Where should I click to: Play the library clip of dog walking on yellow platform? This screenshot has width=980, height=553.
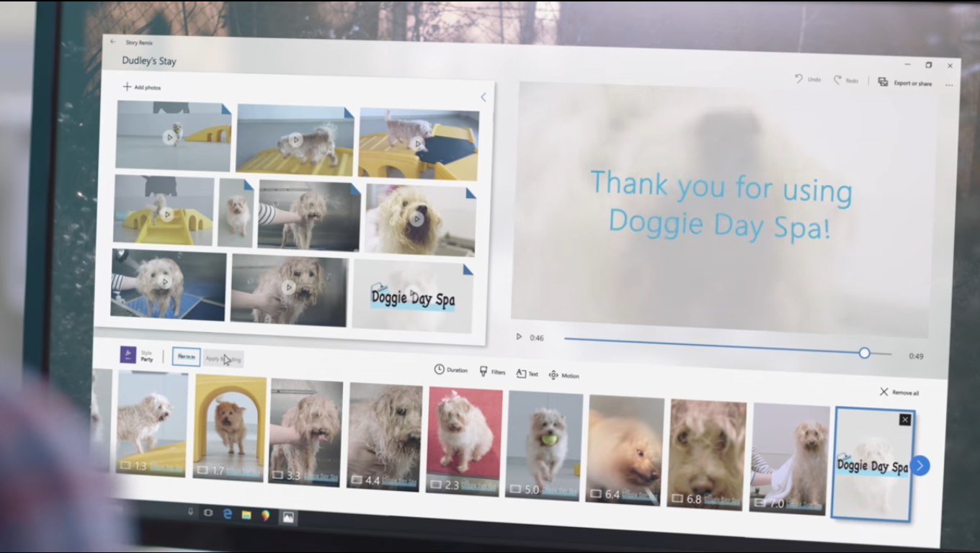pos(295,140)
